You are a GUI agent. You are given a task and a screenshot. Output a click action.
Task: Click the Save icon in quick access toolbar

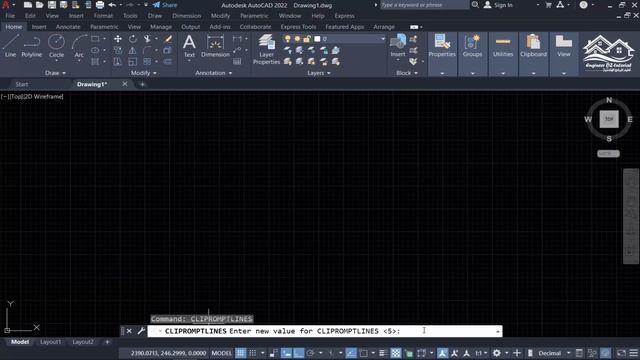(x=51, y=5)
